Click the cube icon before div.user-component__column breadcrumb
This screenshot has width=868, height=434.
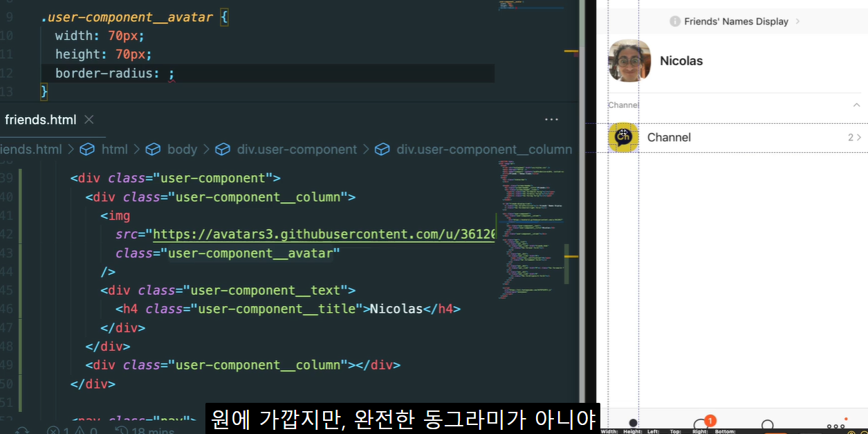(x=382, y=150)
